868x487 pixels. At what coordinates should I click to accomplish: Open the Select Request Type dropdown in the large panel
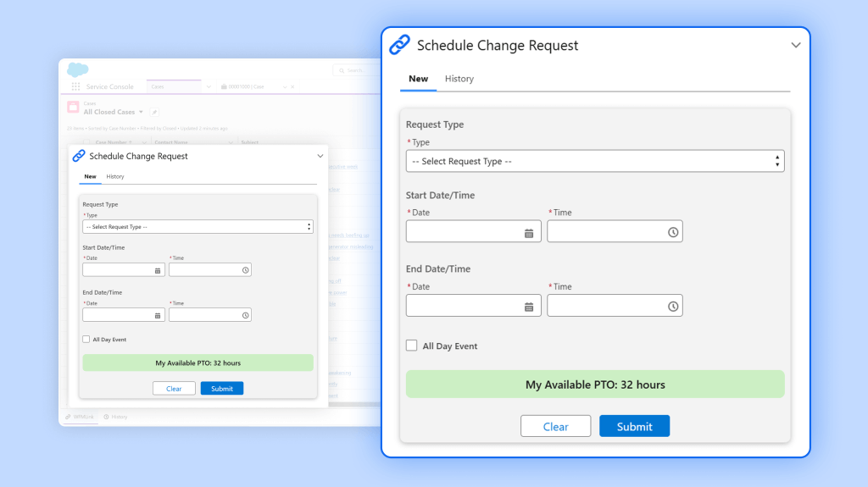[x=594, y=161]
